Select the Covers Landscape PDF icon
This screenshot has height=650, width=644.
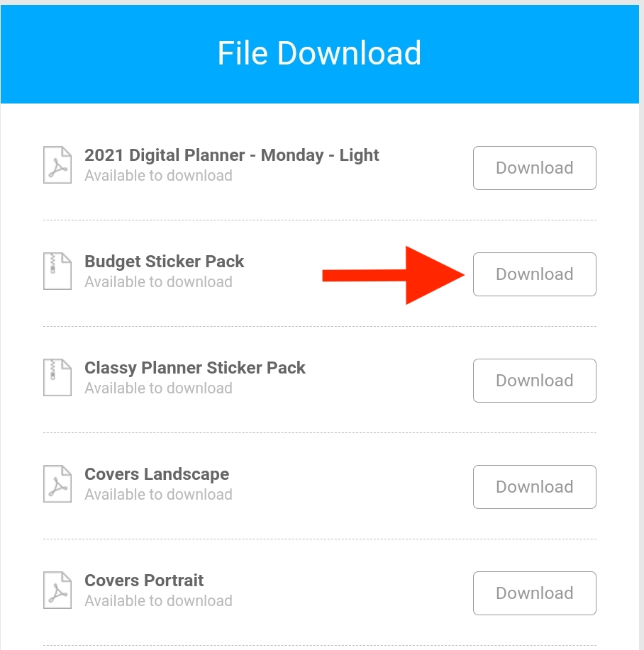pos(57,483)
